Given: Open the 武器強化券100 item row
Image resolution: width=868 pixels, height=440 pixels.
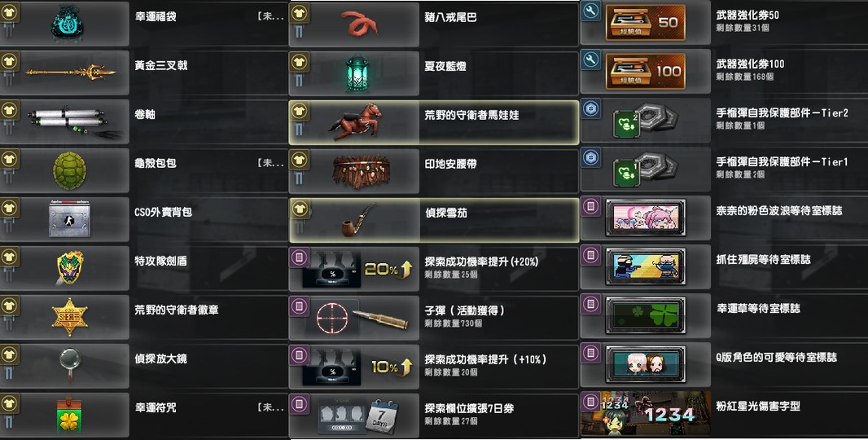Looking at the screenshot, I should [724, 72].
